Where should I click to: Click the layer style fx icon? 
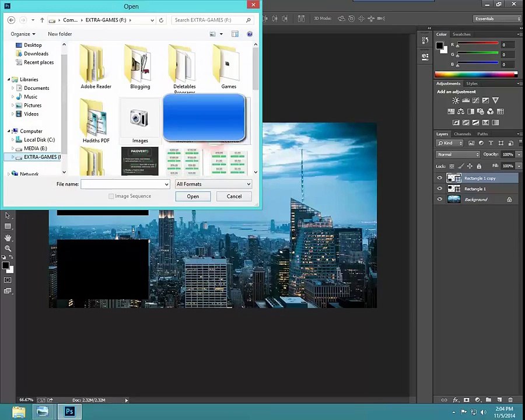tap(456, 400)
